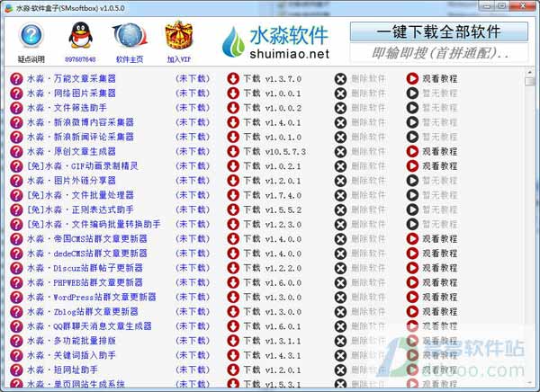Click 删除软件 text for WordPress站群文章更新器
This screenshot has height=392, width=540.
pos(368,297)
